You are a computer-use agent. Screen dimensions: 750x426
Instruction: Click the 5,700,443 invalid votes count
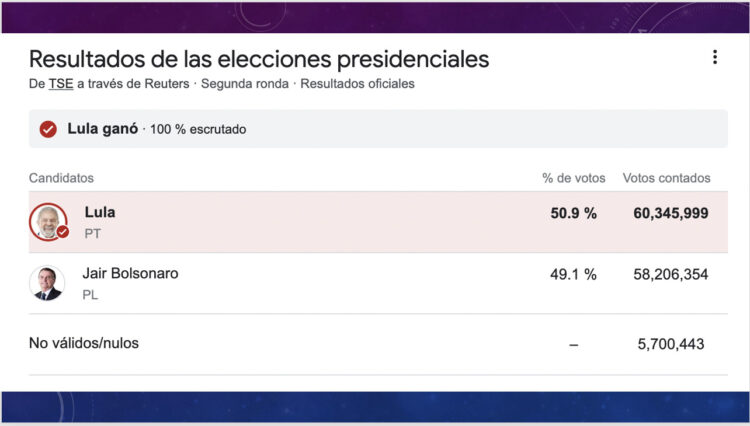tap(671, 344)
